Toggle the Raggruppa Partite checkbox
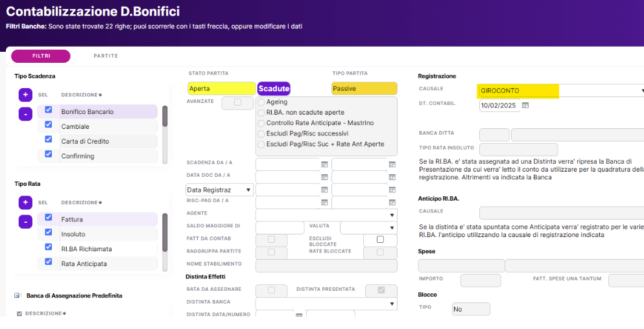The image size is (644, 329). point(271,252)
